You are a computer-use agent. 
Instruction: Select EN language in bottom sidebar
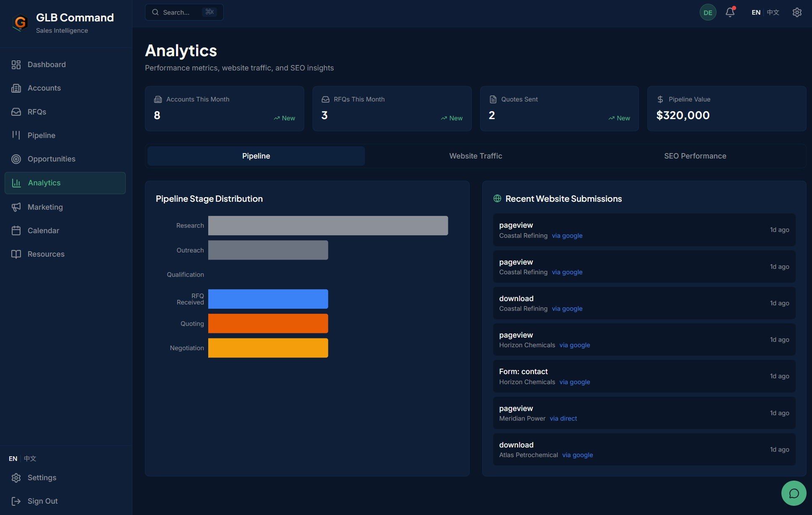13,458
